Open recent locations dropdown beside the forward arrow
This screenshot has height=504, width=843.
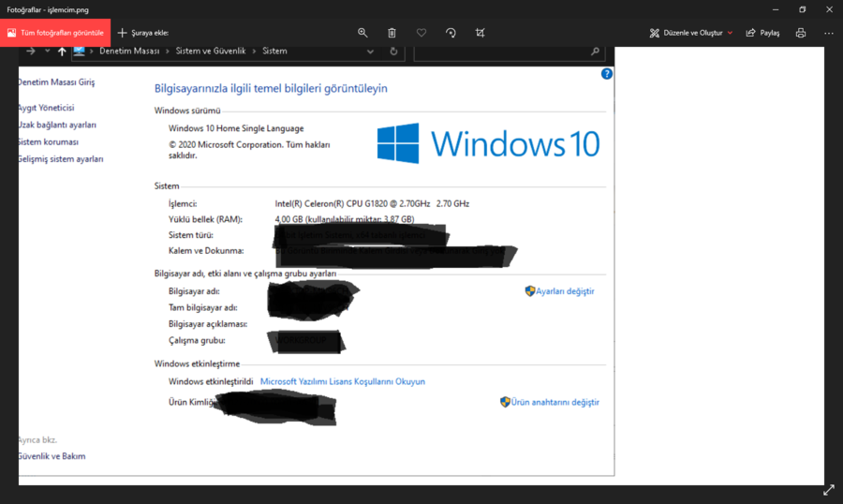(48, 52)
